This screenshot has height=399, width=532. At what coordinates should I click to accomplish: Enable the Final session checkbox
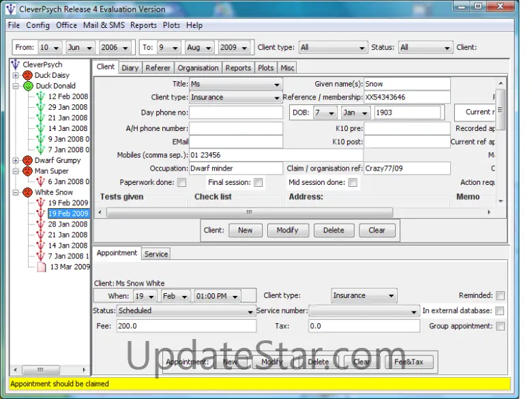pos(258,183)
